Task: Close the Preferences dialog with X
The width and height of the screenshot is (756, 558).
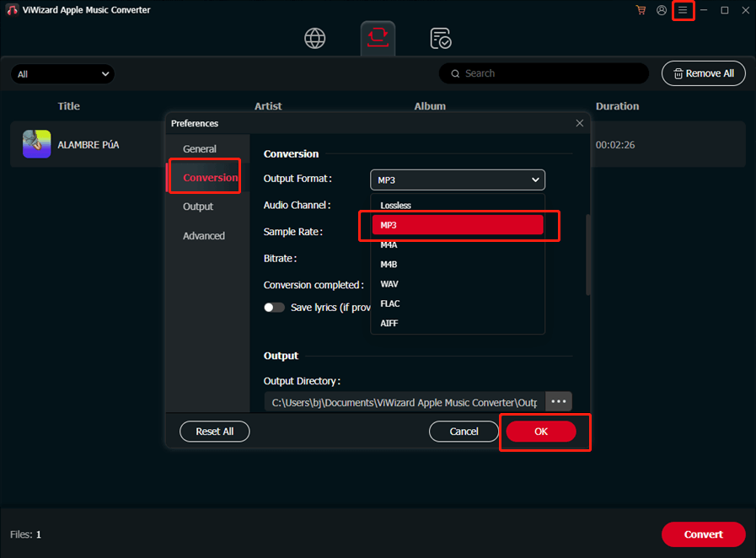Action: (x=579, y=123)
